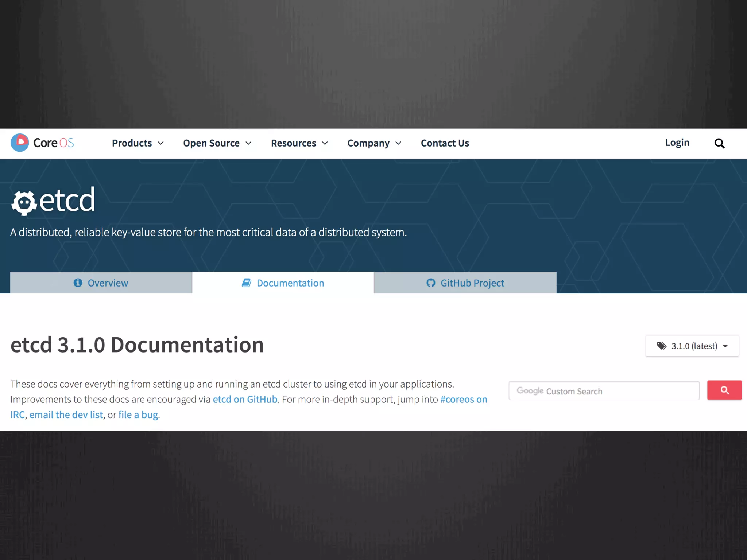Click the tags icon in version selector
The height and width of the screenshot is (560, 747).
pos(662,346)
